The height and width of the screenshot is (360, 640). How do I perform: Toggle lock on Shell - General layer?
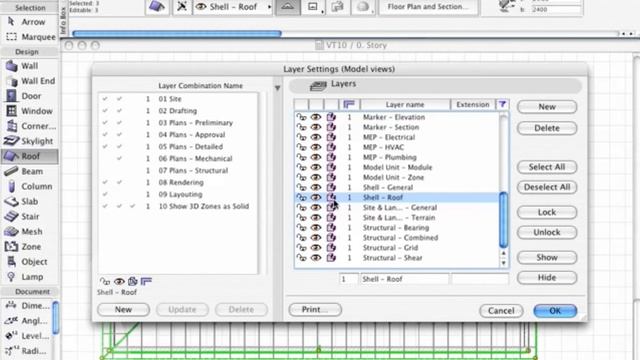coord(301,187)
